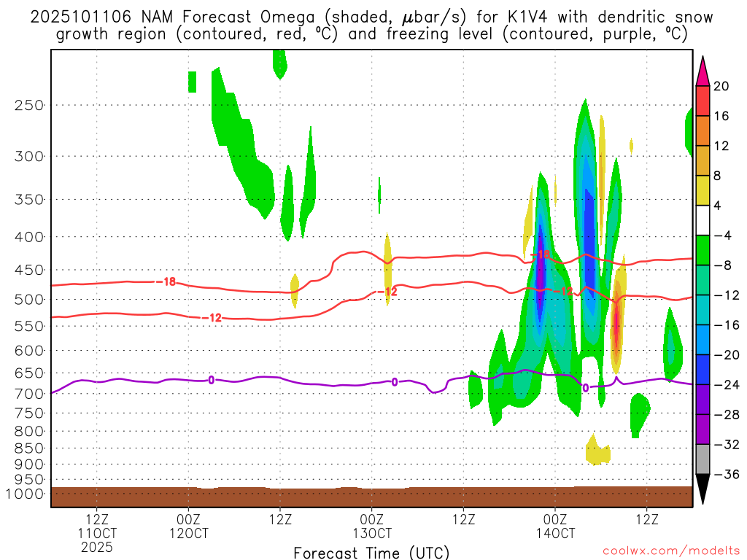Click the '00Z 12OCT' time axis label
Viewport: 747px width, 560px height.
(189, 526)
